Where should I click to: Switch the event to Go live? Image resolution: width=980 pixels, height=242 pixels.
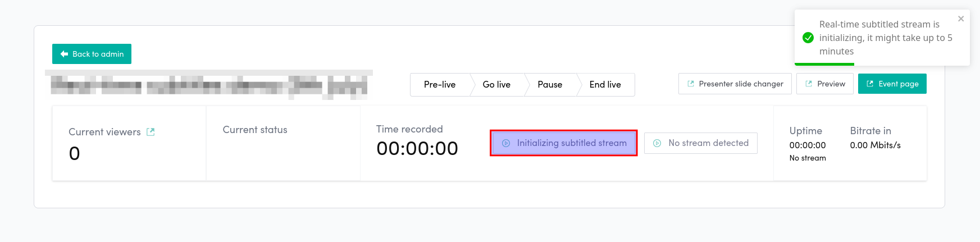pos(496,85)
